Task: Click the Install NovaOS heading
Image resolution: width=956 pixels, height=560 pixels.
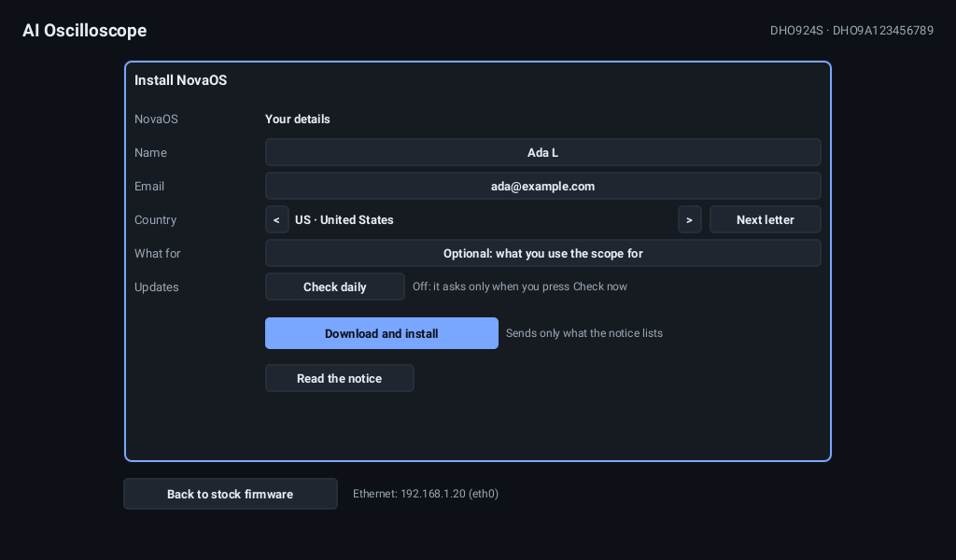Action: [180, 80]
